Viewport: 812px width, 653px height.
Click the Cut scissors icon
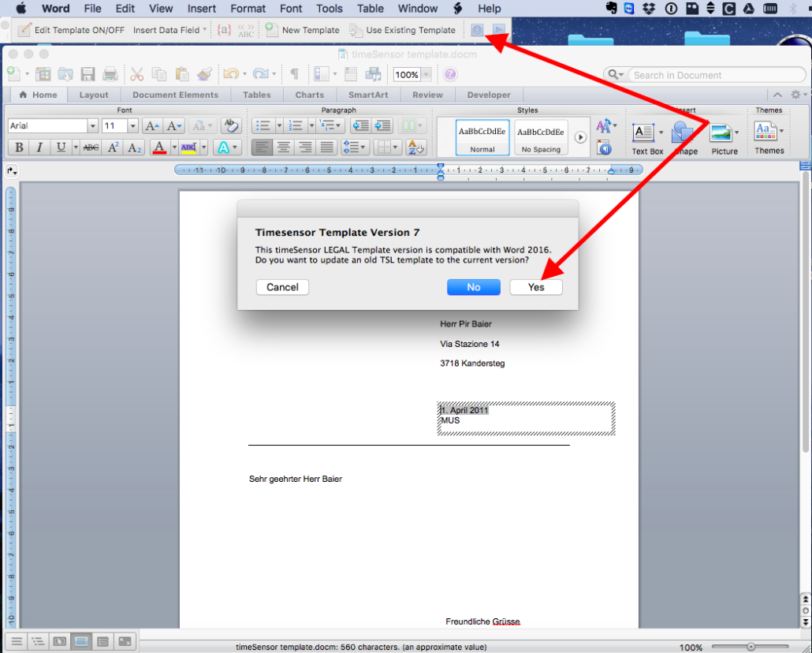pyautogui.click(x=136, y=75)
